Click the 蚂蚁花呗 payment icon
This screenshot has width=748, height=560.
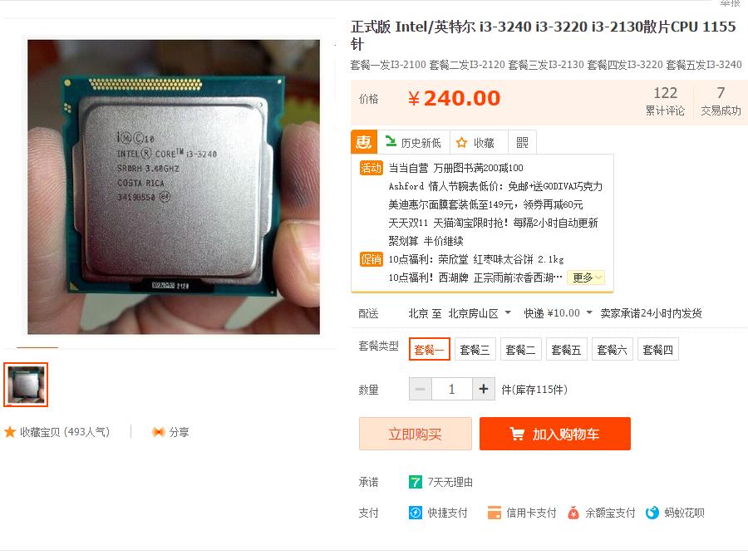pyautogui.click(x=652, y=513)
